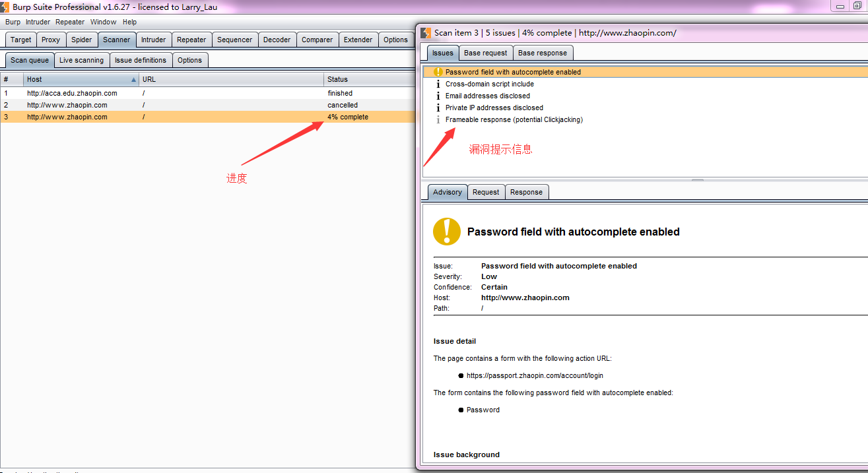The height and width of the screenshot is (473, 868).
Task: Open the Window menu
Action: pyautogui.click(x=103, y=22)
